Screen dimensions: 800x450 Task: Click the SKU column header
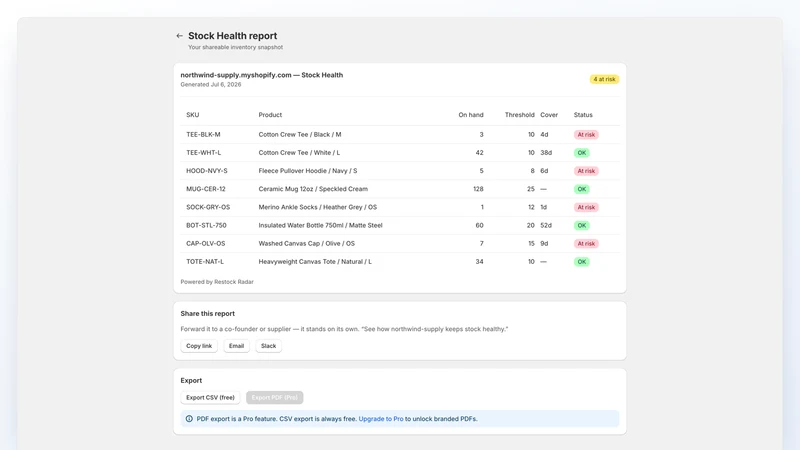[x=193, y=115]
